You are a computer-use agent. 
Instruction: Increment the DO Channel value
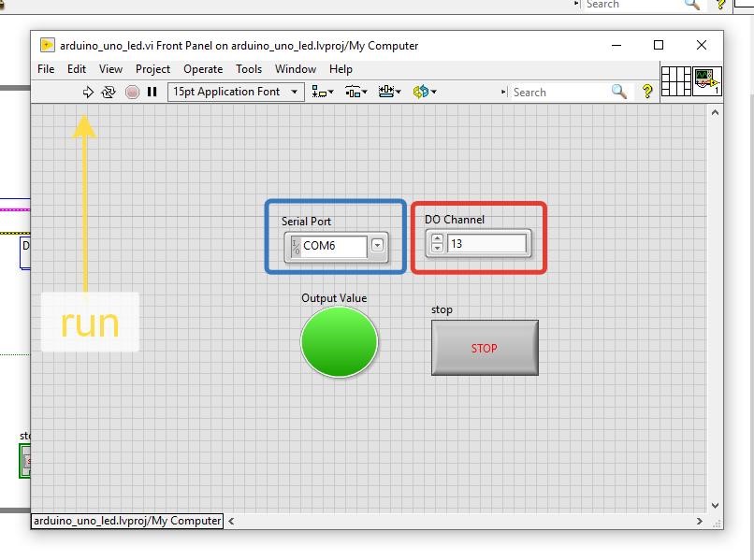click(437, 238)
